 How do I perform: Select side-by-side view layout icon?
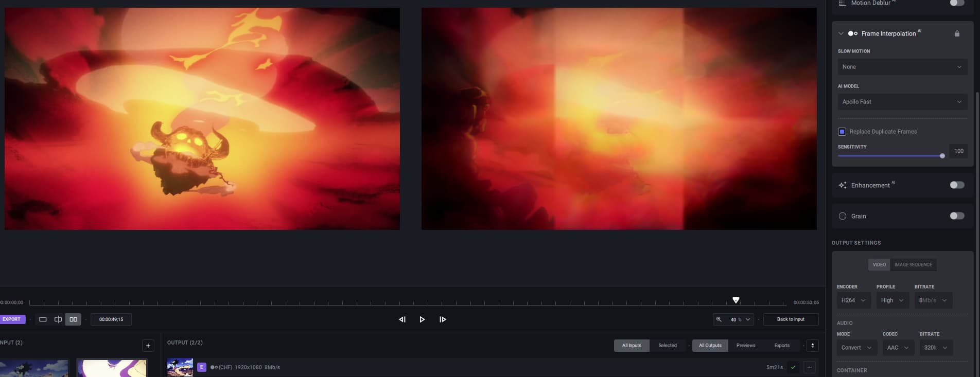click(74, 319)
